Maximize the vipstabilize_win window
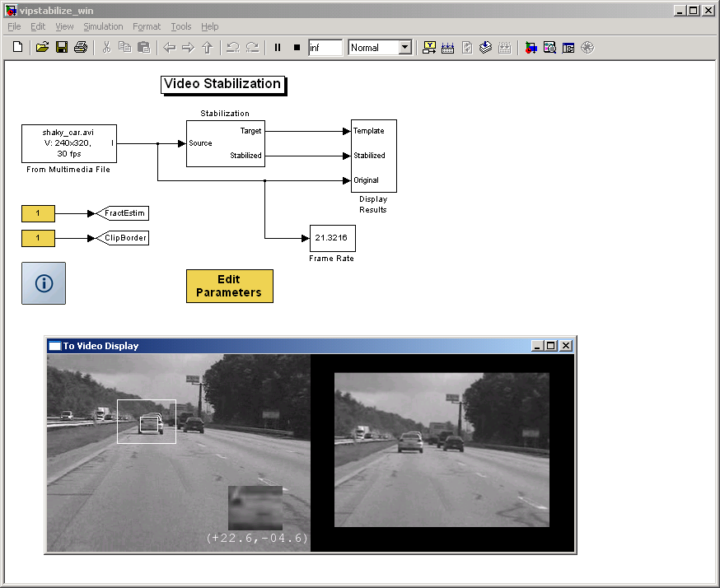Screen dimensions: 720x588 [x=694, y=10]
